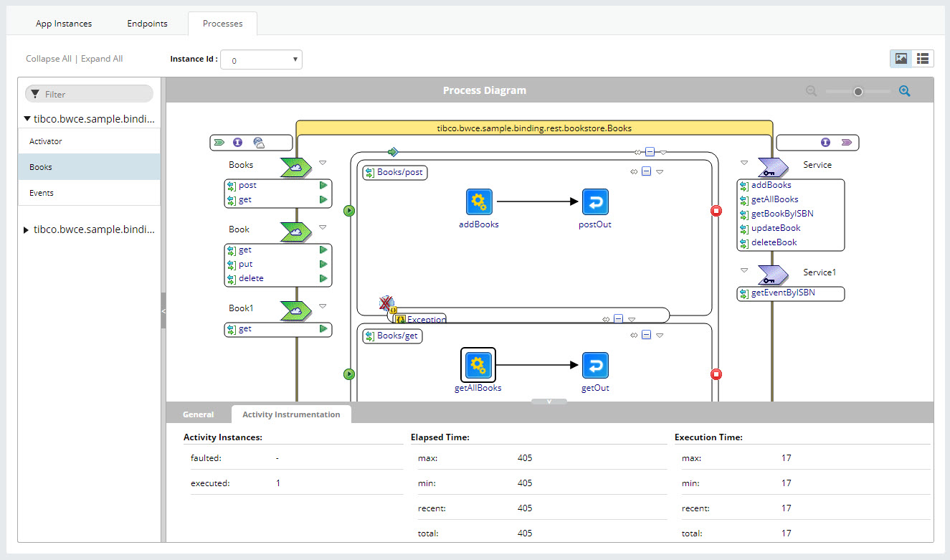The height and width of the screenshot is (560, 950).
Task: Click the green diamond arrow on outer scope
Action: 392,152
